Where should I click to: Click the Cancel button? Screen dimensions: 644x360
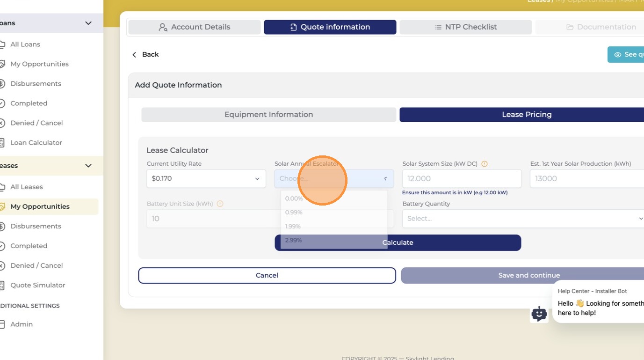267,275
